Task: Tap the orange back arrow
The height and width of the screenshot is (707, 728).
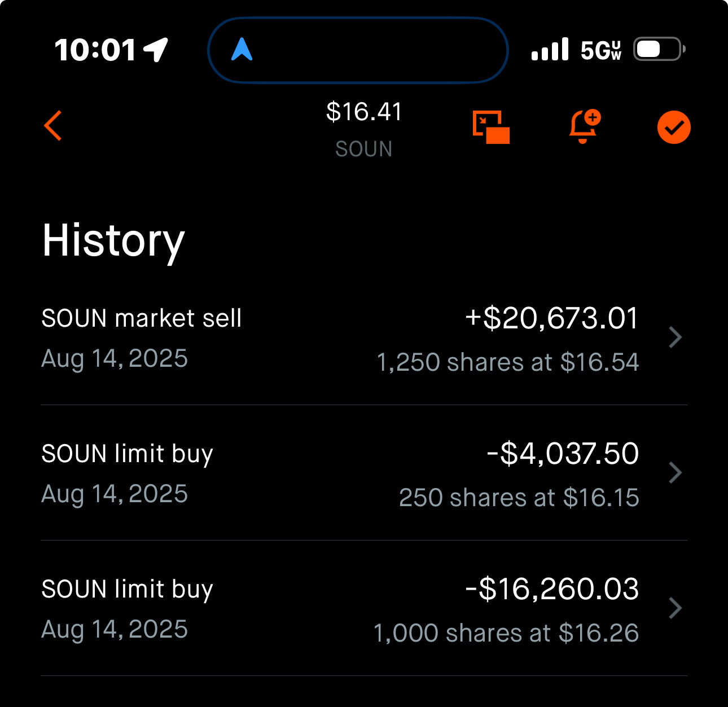Action: tap(53, 125)
